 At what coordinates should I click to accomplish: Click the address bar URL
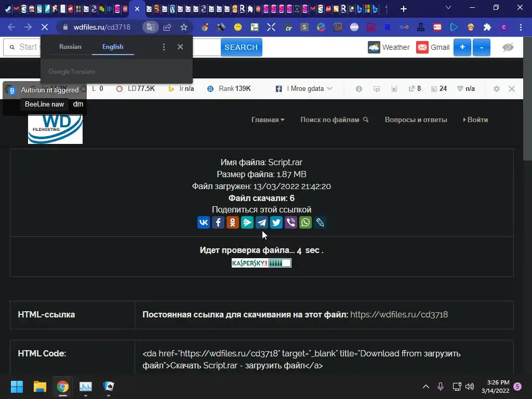tap(102, 27)
